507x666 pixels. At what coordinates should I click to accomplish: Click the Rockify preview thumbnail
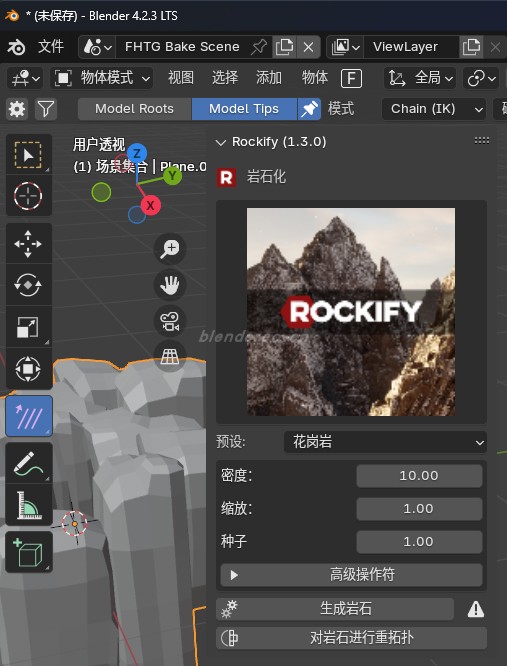351,312
